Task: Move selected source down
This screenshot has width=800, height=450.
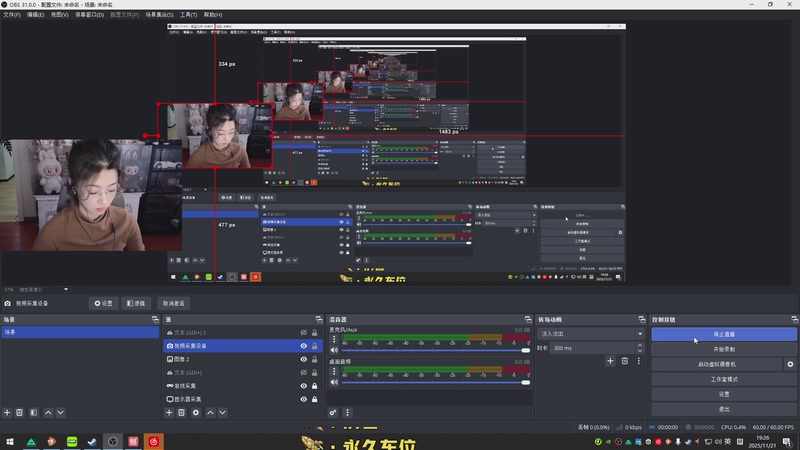Action: 222,412
